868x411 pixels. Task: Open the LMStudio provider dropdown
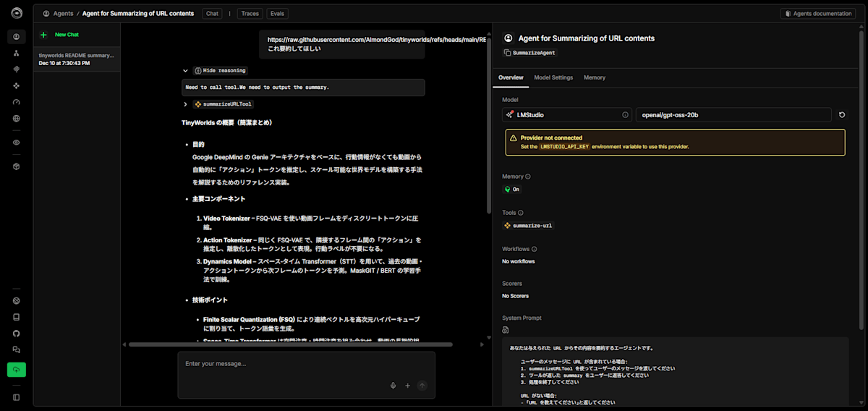[x=567, y=114]
